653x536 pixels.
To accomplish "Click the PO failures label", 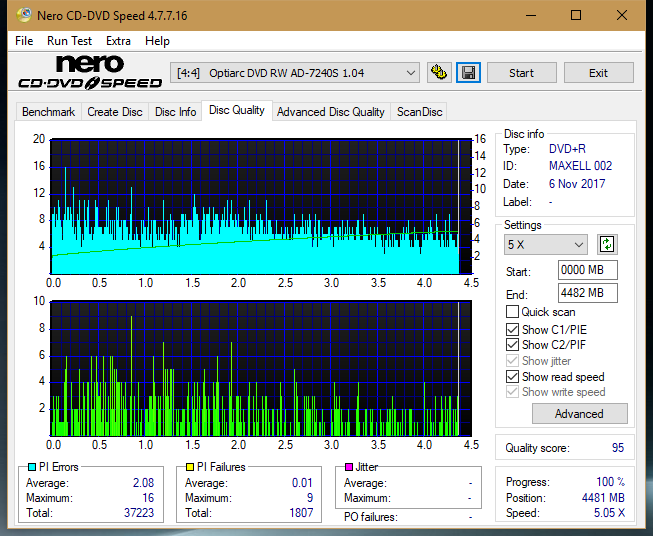I will coord(371,517).
